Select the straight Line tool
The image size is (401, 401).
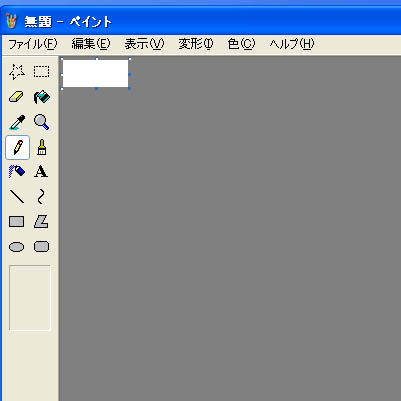[x=17, y=197]
